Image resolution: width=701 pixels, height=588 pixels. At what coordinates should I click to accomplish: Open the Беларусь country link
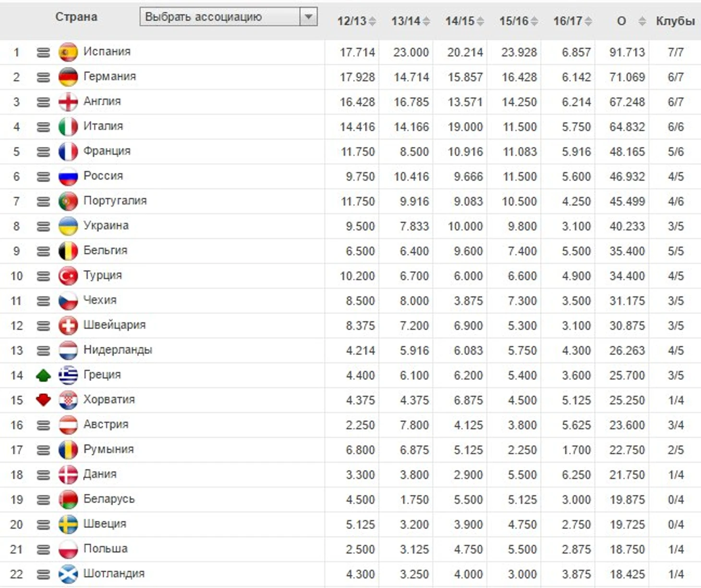(109, 499)
